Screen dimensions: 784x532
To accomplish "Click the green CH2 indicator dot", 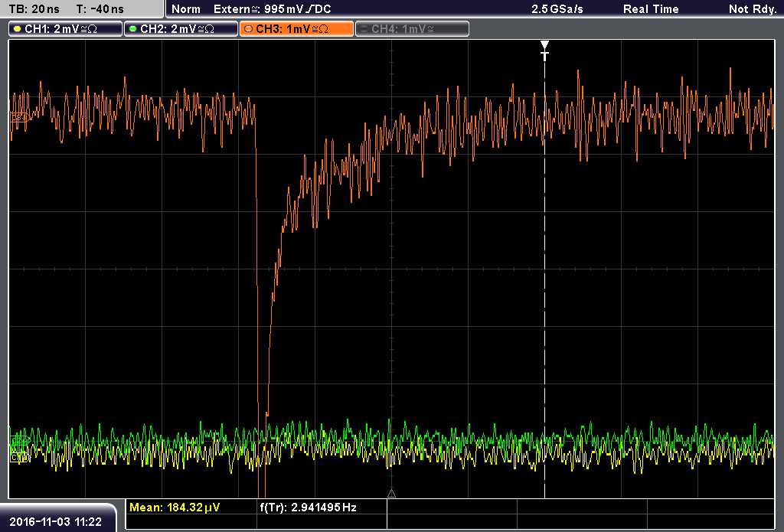I will 133,29.
